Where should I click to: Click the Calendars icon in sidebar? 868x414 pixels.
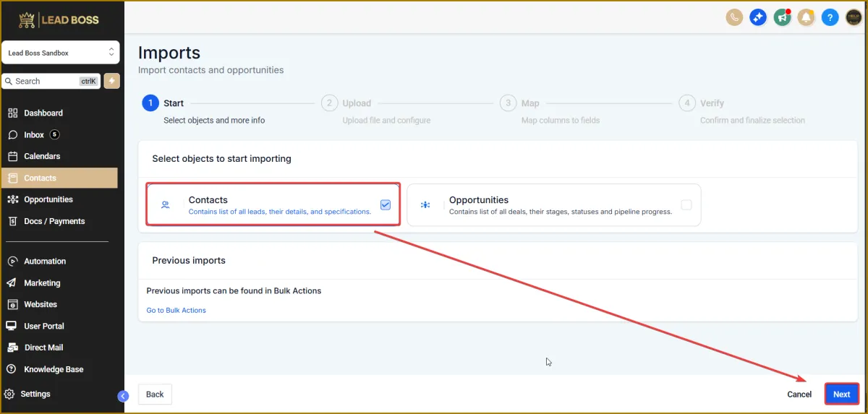(x=13, y=156)
